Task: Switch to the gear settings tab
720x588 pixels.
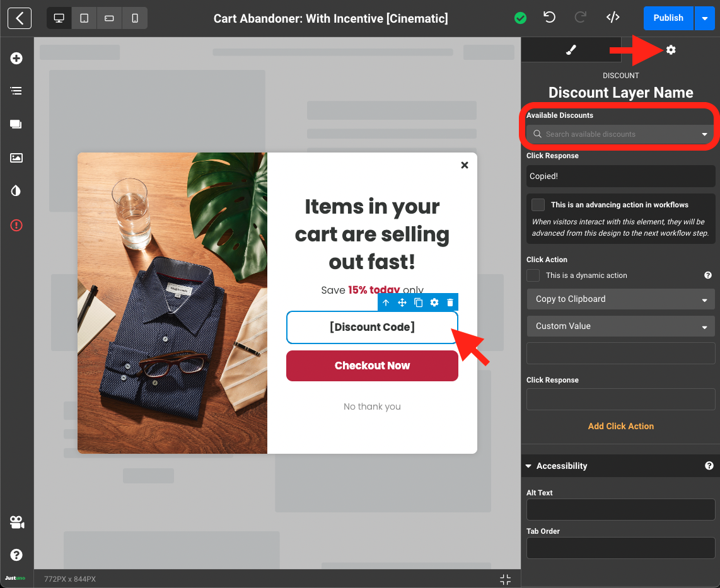Action: [x=671, y=50]
